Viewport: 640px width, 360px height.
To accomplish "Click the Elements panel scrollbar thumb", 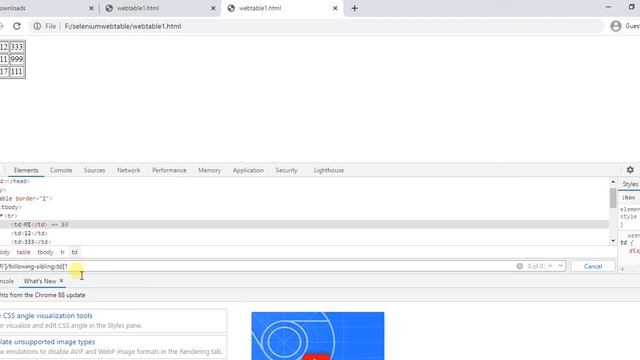I will tap(613, 198).
